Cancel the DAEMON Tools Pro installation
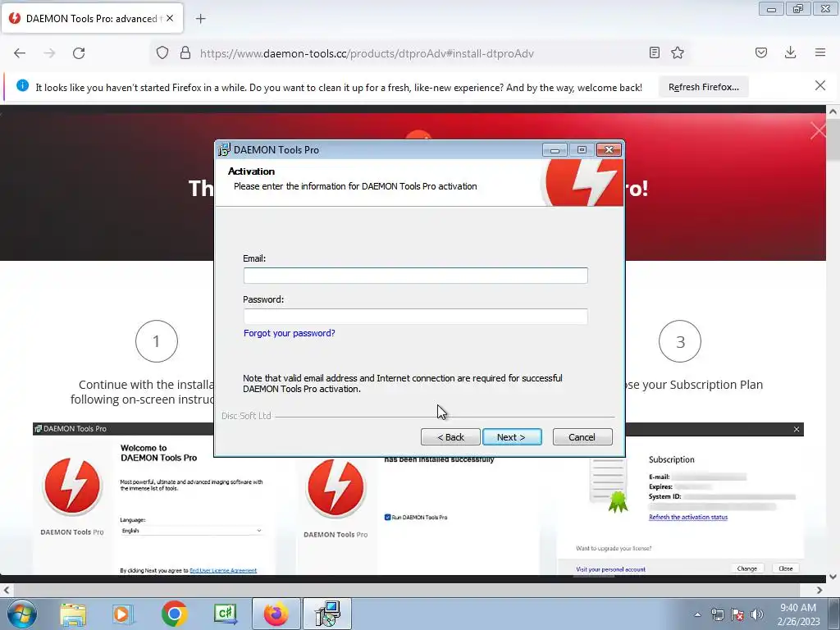Screen dimensions: 840x630 pyautogui.click(x=582, y=437)
